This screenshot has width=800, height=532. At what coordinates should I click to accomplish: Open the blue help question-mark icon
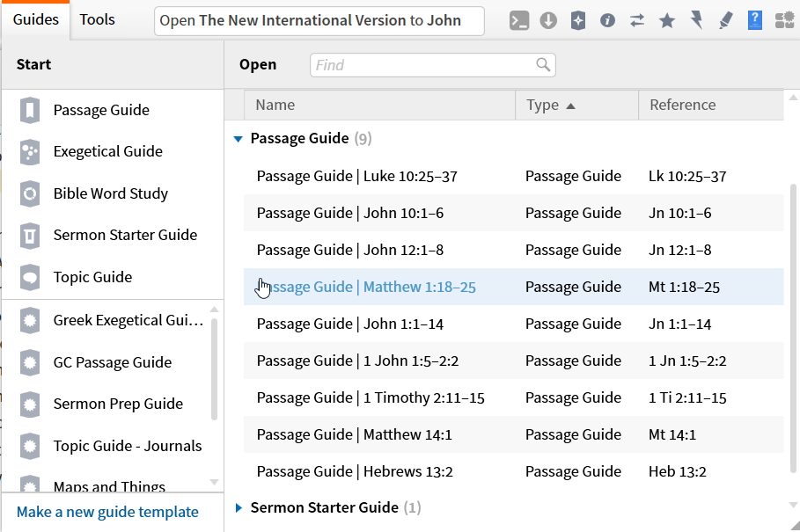[x=754, y=21]
